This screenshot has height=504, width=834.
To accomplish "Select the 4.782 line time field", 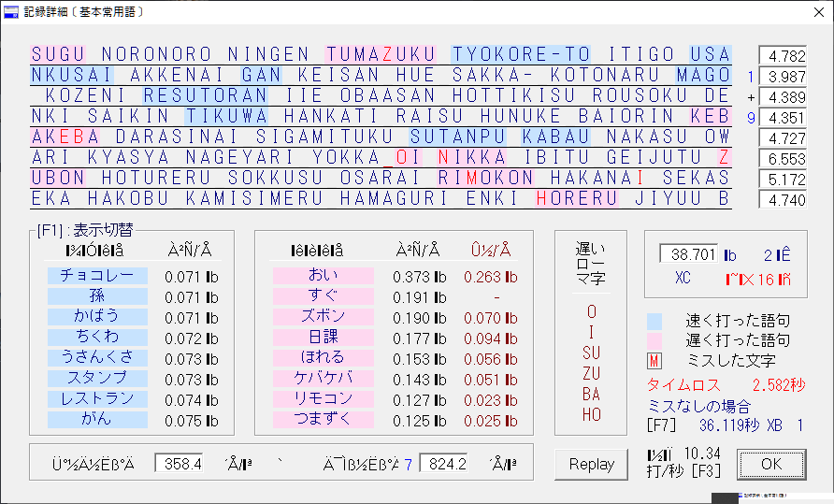I will coord(783,56).
